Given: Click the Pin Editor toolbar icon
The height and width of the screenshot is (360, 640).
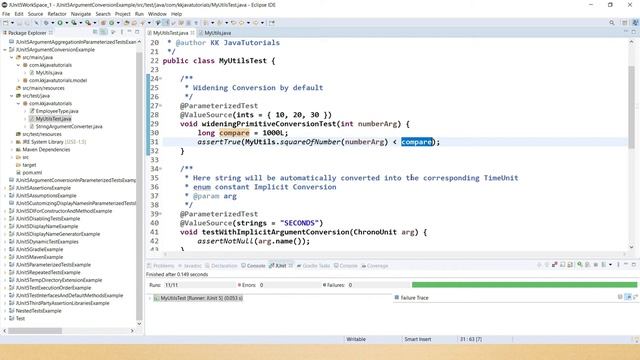Looking at the screenshot, I should coord(272,23).
